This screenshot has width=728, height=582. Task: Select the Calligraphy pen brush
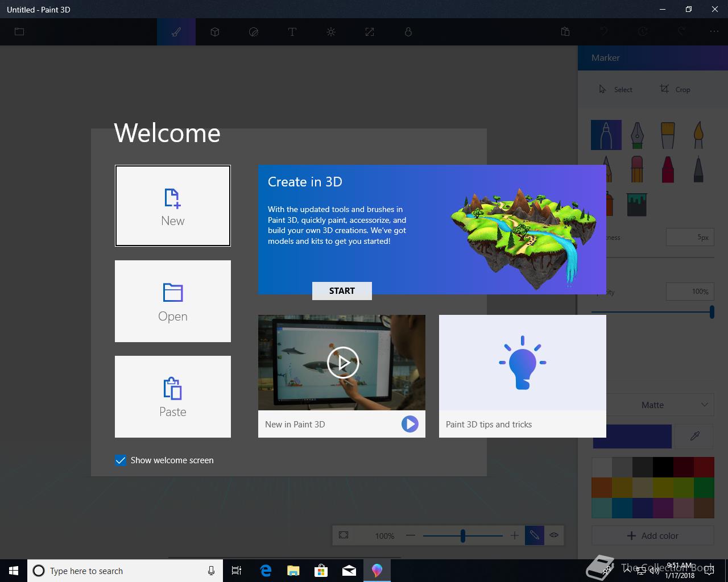point(637,135)
